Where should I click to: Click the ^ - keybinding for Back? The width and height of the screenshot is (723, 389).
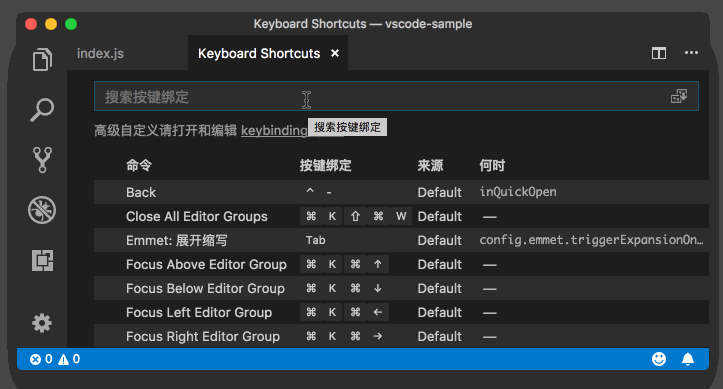(319, 192)
